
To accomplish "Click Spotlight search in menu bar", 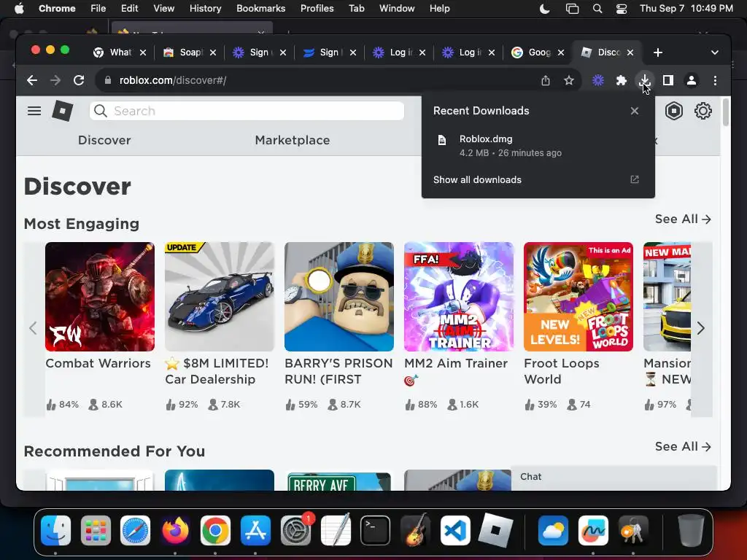I will (x=597, y=9).
